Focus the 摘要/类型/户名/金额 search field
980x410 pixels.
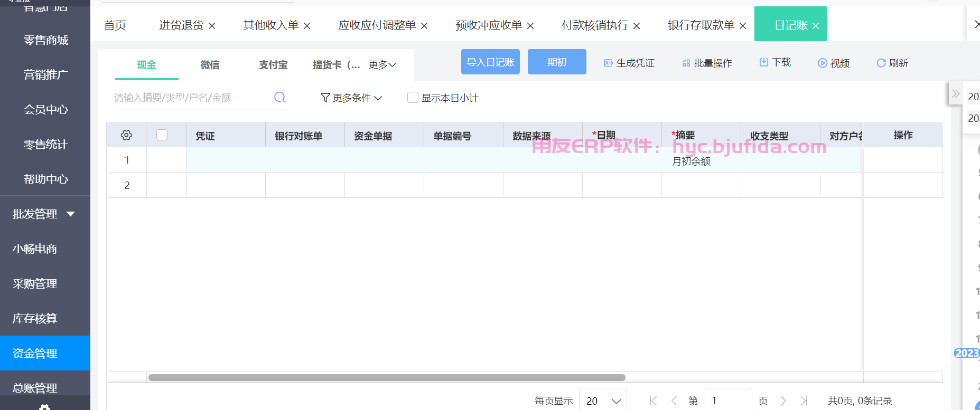pyautogui.click(x=193, y=98)
